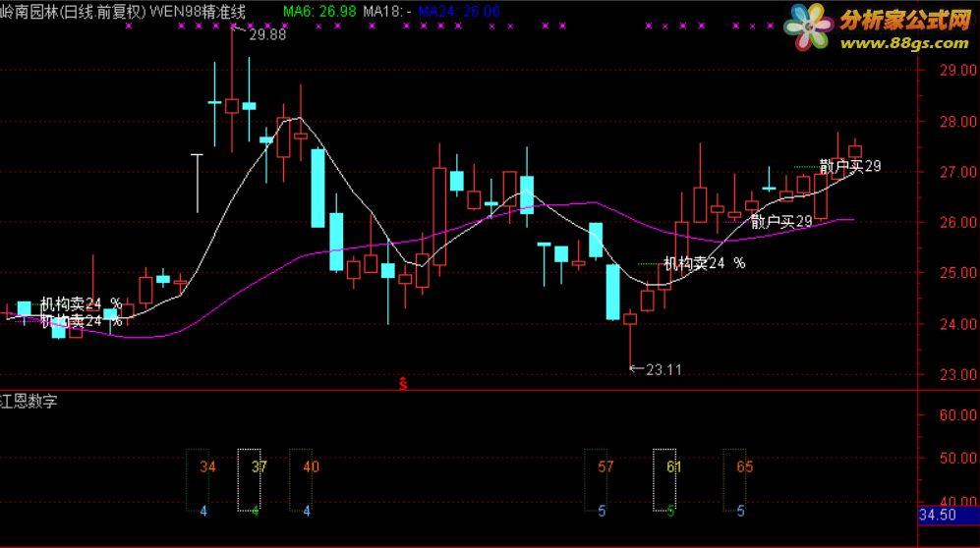980x548 pixels.
Task: Select Gann number 34
Action: (x=207, y=466)
